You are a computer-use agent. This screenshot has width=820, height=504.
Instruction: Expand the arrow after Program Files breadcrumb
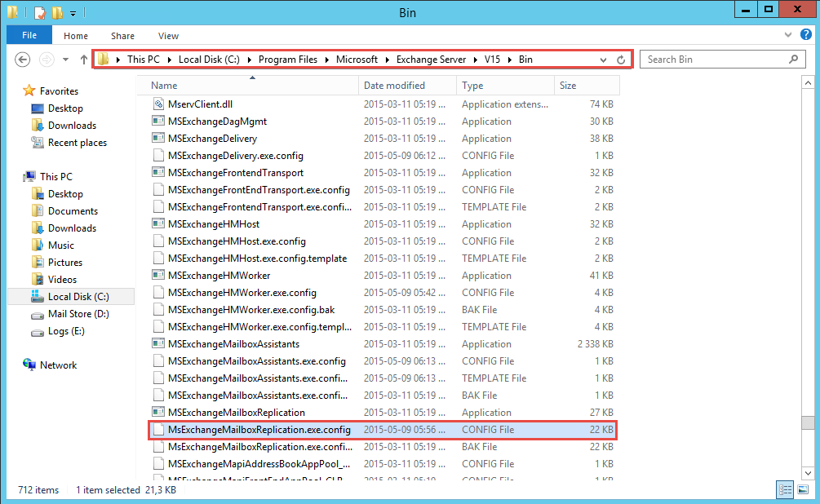point(327,60)
